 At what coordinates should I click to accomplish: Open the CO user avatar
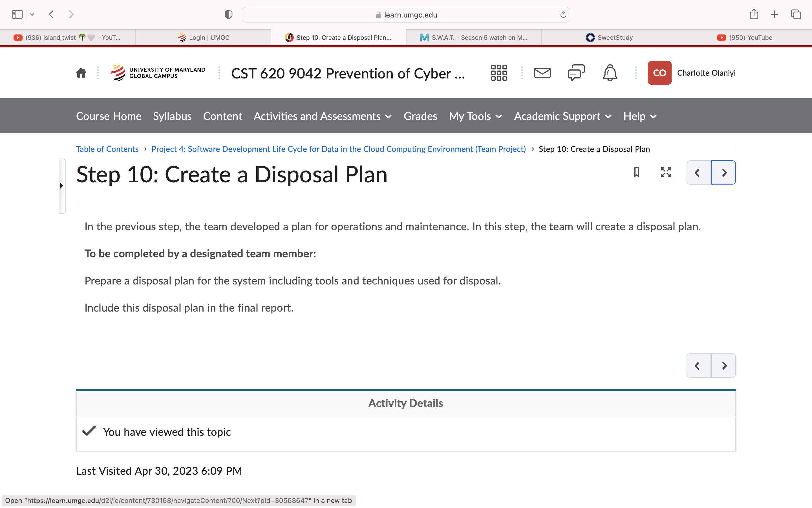[x=659, y=73]
